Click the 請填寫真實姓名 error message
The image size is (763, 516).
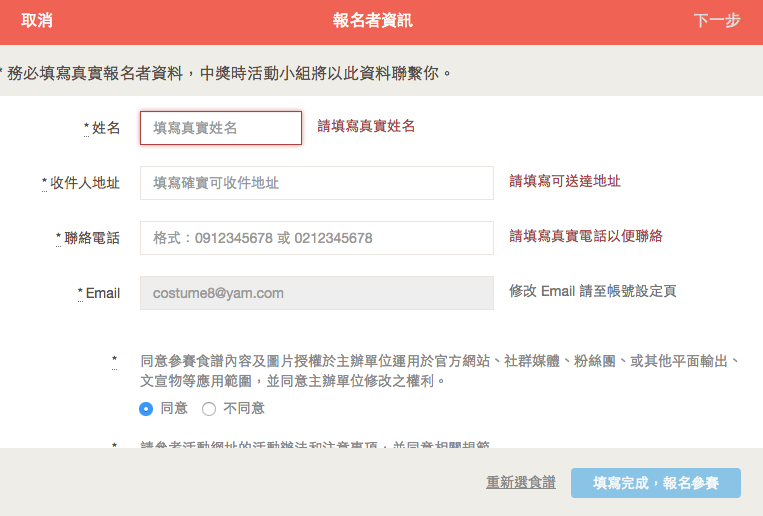[366, 126]
